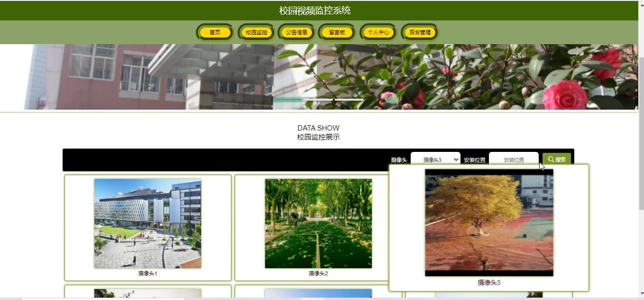Click the 校园视频监控系统 page title

coord(315,10)
